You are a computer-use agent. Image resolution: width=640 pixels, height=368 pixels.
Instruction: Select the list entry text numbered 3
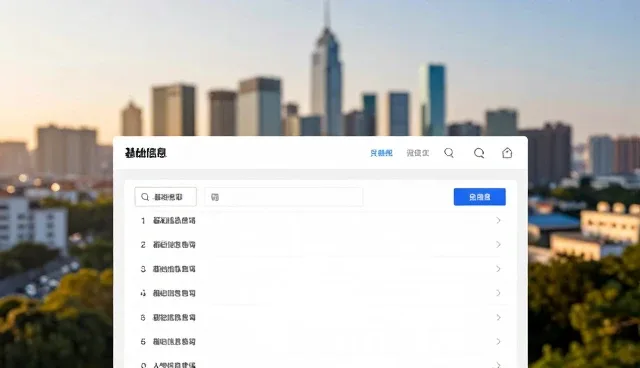174,269
